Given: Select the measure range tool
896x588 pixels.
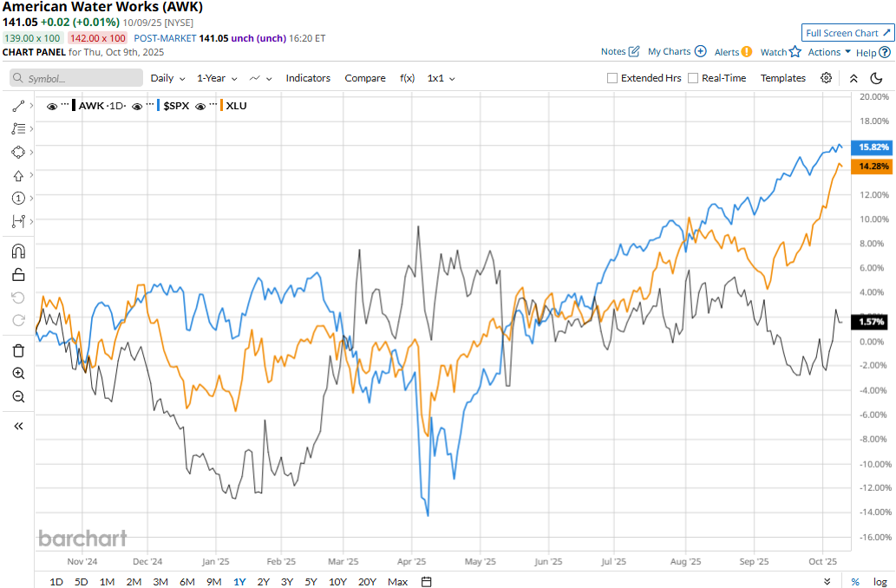Looking at the screenshot, I should 18,221.
